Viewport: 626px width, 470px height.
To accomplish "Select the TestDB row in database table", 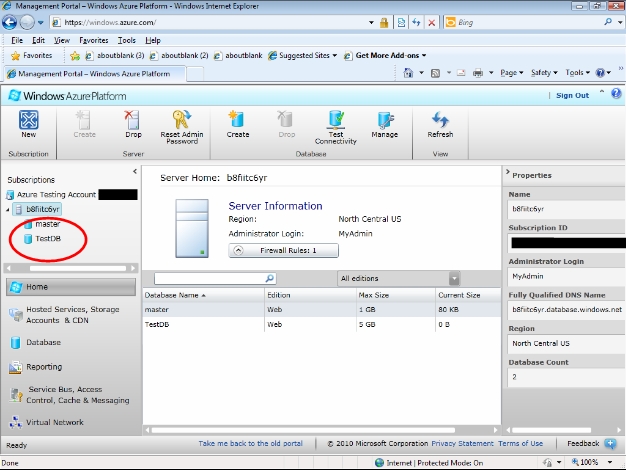I will coord(322,324).
